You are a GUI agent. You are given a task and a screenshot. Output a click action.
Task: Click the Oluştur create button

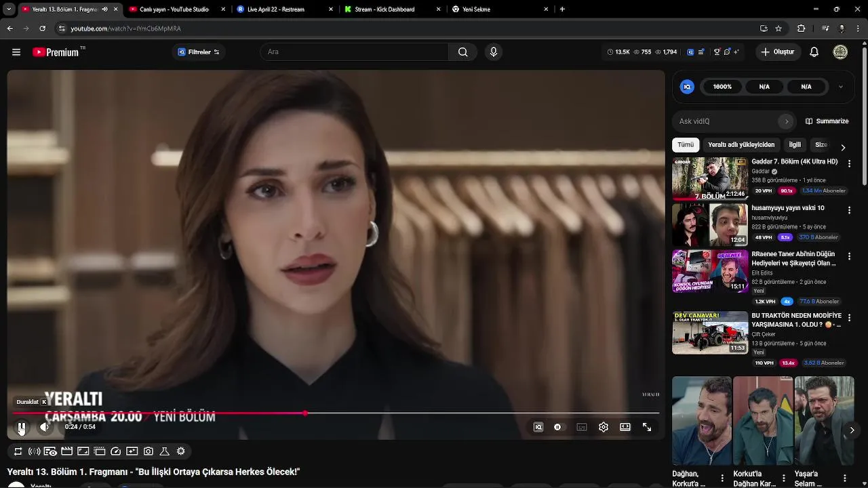(778, 52)
